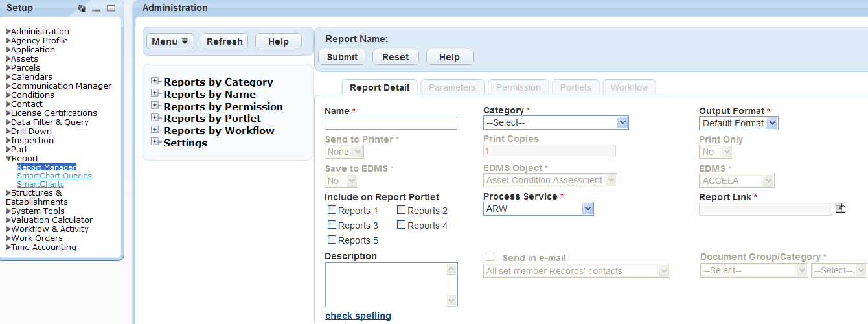The width and height of the screenshot is (868, 324).
Task: Check the Reports 1 checkbox
Action: (332, 210)
